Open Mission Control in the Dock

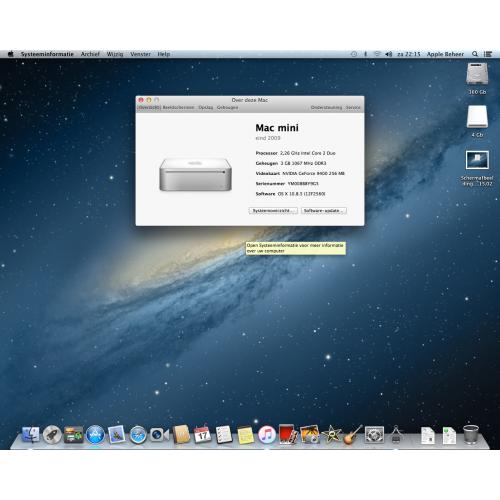point(73,435)
